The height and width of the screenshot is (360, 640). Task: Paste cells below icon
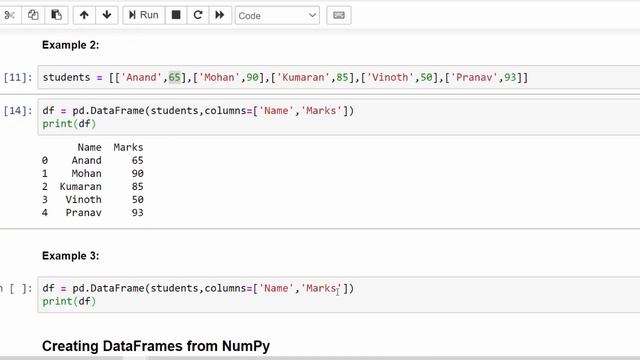56,16
